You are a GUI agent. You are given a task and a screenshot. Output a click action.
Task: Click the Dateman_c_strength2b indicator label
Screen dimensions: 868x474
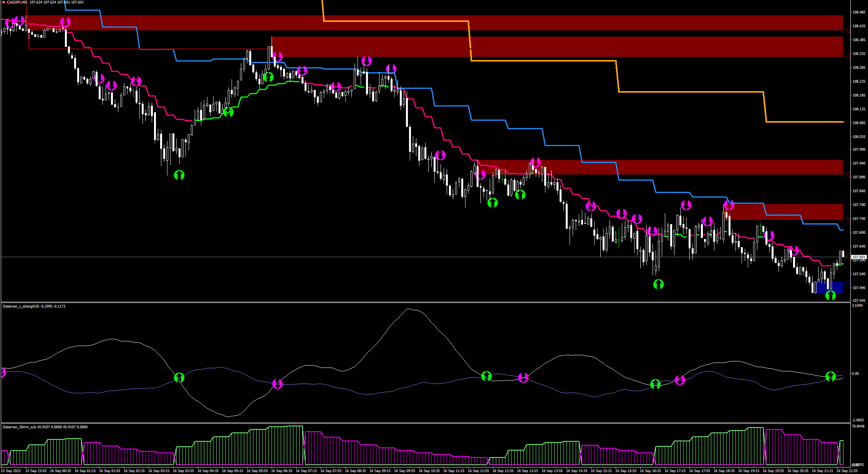pyautogui.click(x=21, y=306)
